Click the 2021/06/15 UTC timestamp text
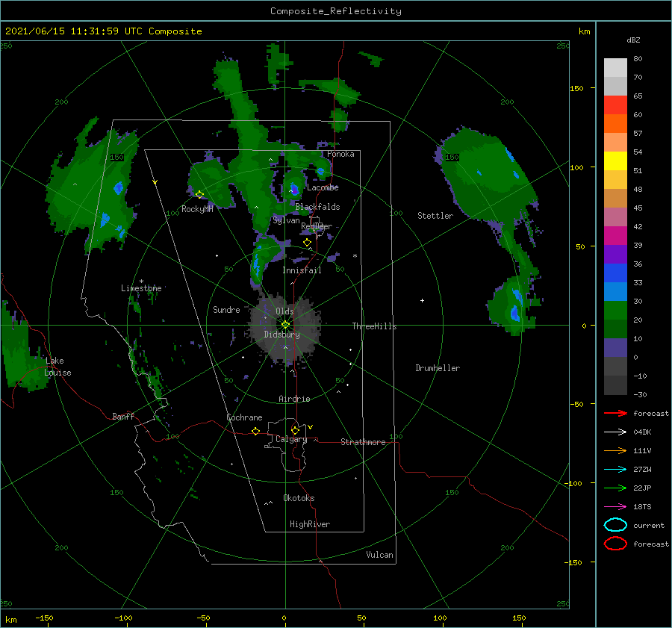Viewport: 672px width, 628px height. point(103,31)
